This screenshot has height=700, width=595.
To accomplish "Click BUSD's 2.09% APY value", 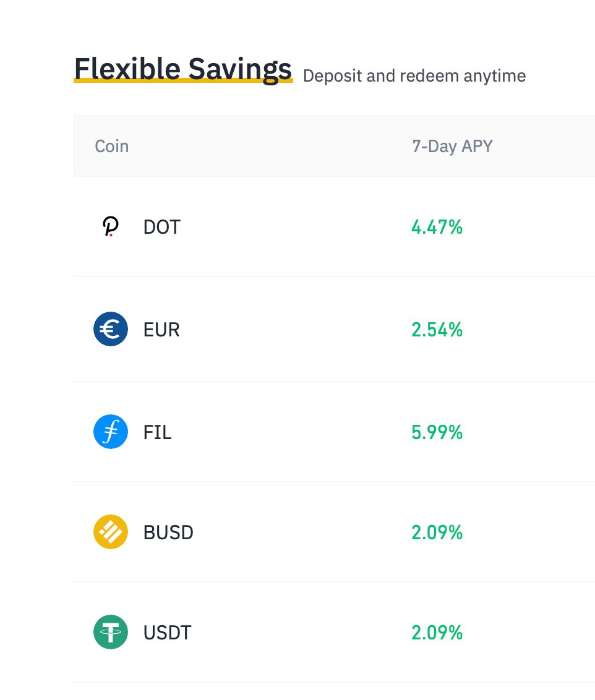I will pyautogui.click(x=437, y=532).
